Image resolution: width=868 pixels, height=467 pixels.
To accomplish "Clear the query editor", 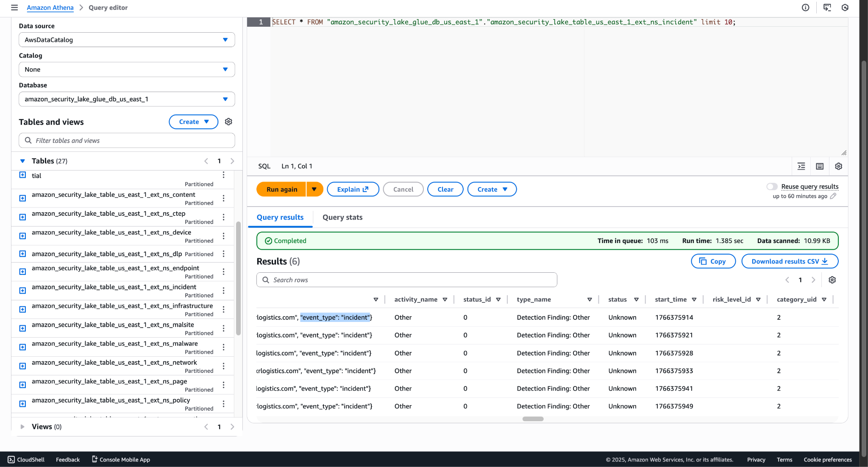I will click(x=445, y=189).
